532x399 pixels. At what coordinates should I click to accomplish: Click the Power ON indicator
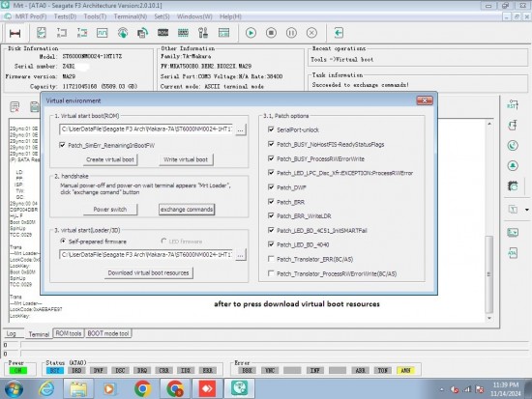[x=18, y=370]
